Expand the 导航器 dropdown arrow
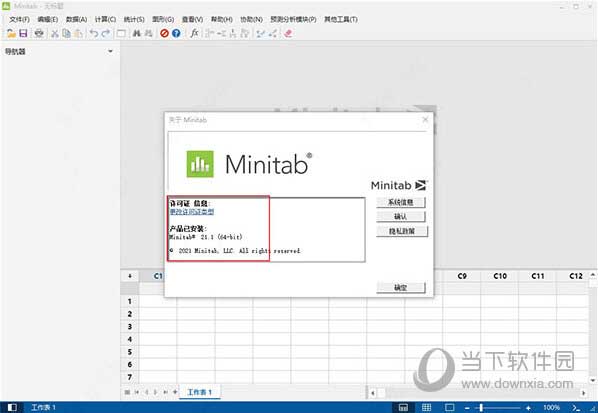The height and width of the screenshot is (413, 598). (110, 51)
